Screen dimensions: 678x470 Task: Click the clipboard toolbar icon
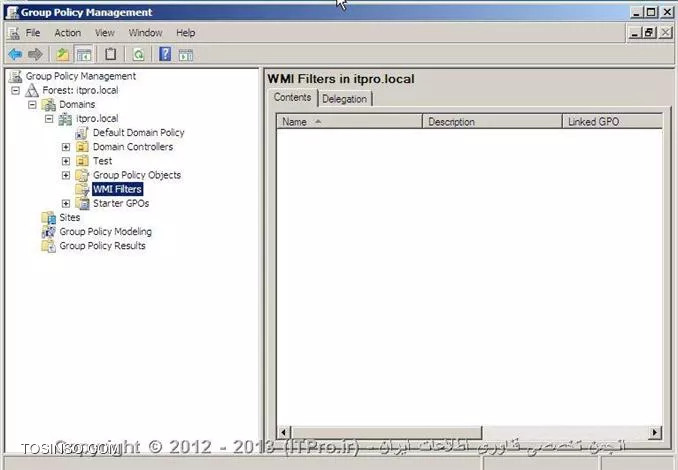click(111, 54)
